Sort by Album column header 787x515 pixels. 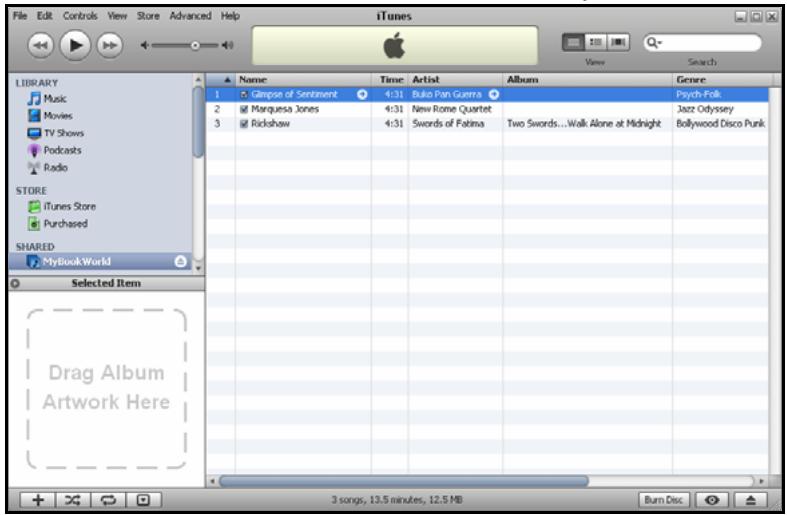coord(587,80)
